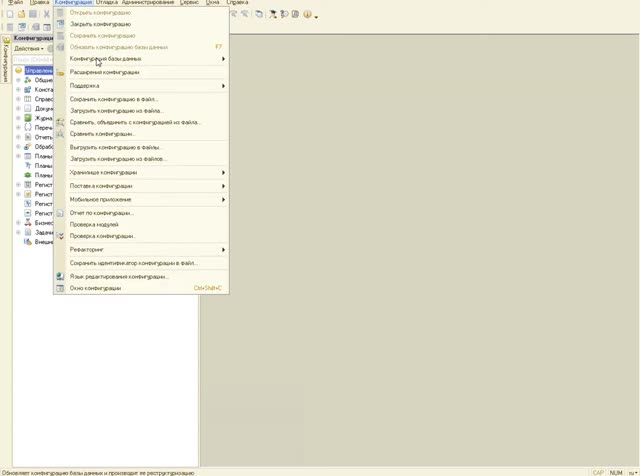Screen dimensions: 640x476
Task: Expand the Общие tree node
Action: click(x=18, y=80)
